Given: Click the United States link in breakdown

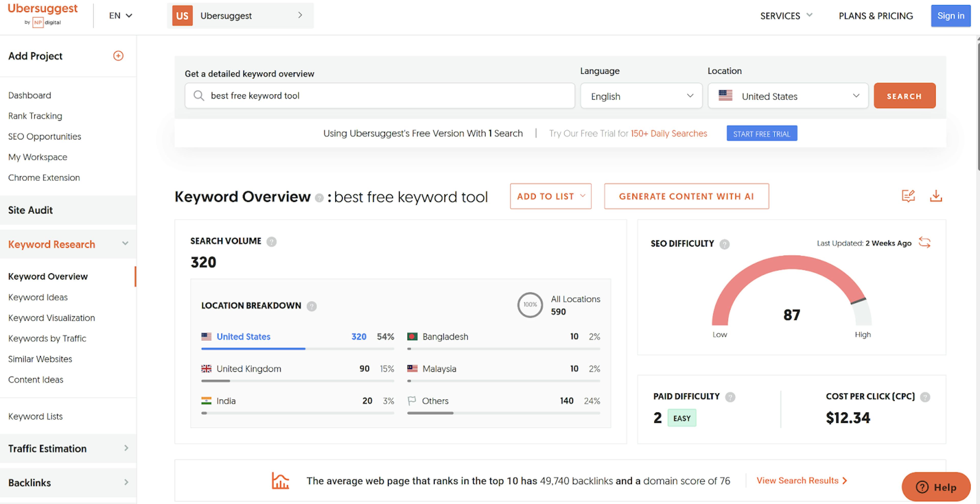Looking at the screenshot, I should point(243,337).
